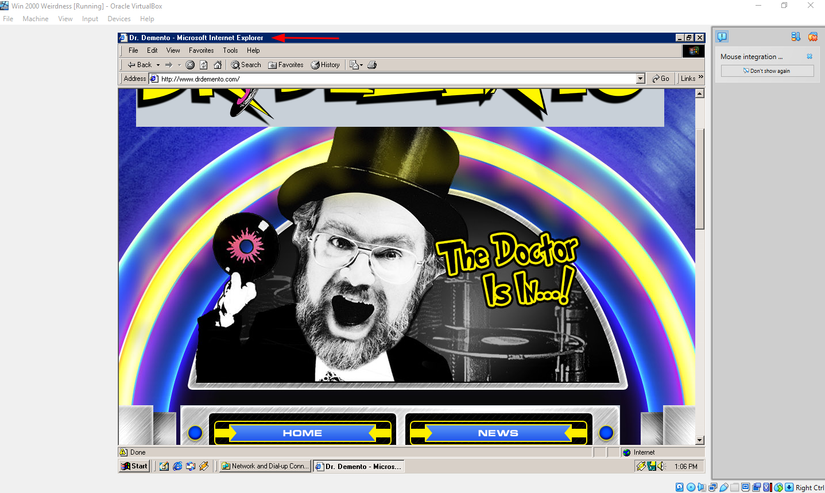Click the page icon beside the URL

pyautogui.click(x=154, y=79)
